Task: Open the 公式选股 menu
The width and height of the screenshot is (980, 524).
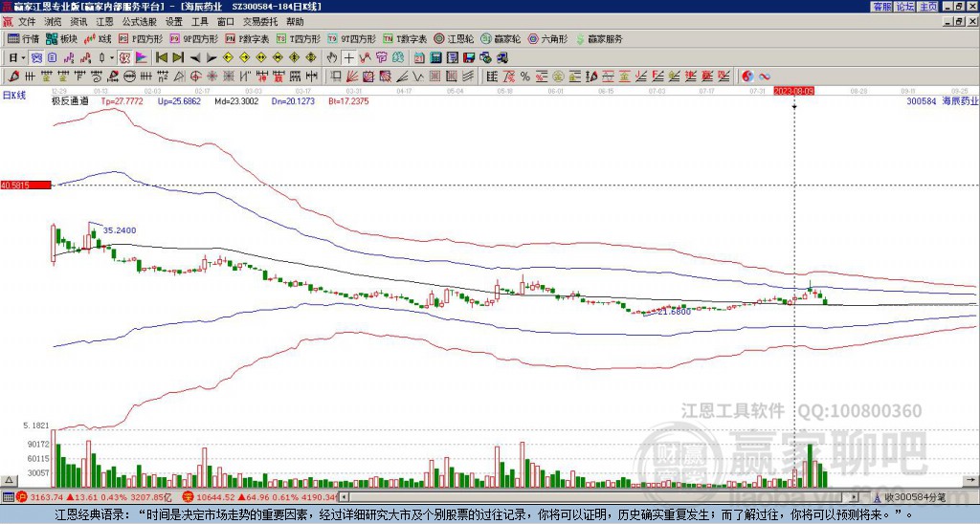Action: [140, 22]
